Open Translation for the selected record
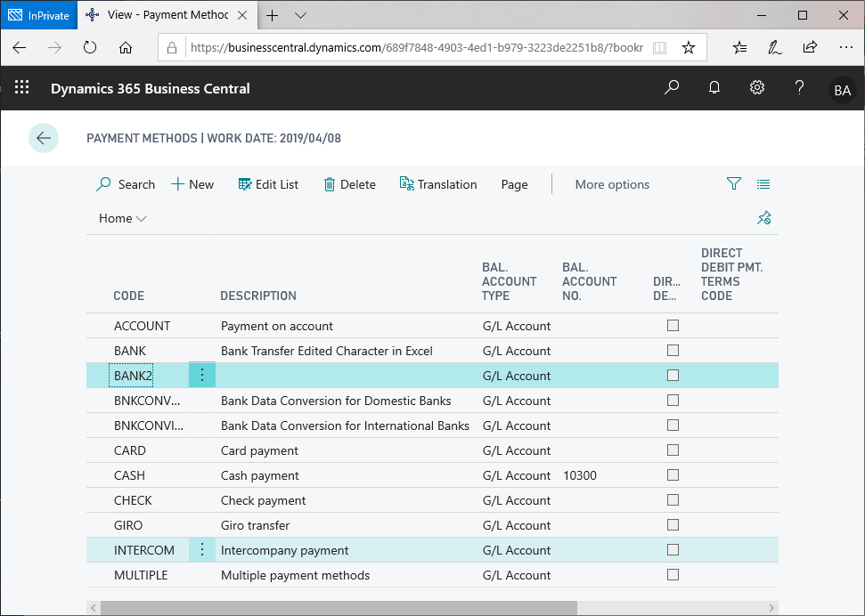Screen dimensions: 865x616 click(x=438, y=184)
